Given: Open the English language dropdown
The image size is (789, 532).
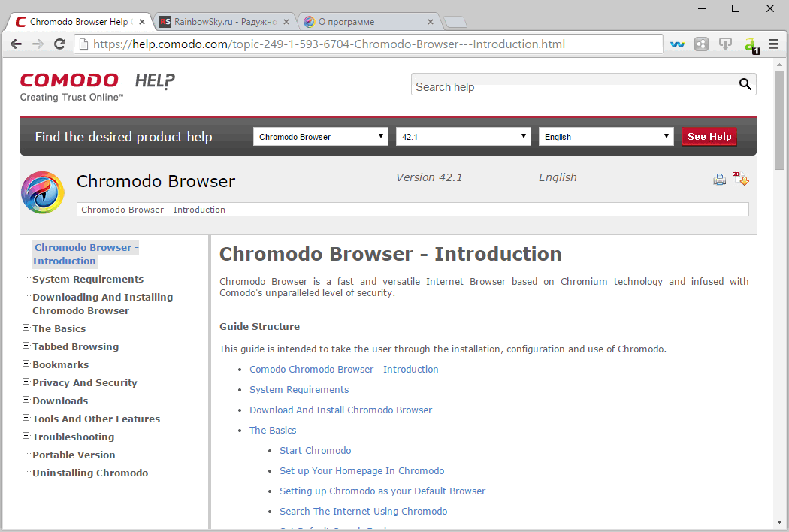Looking at the screenshot, I should point(606,137).
